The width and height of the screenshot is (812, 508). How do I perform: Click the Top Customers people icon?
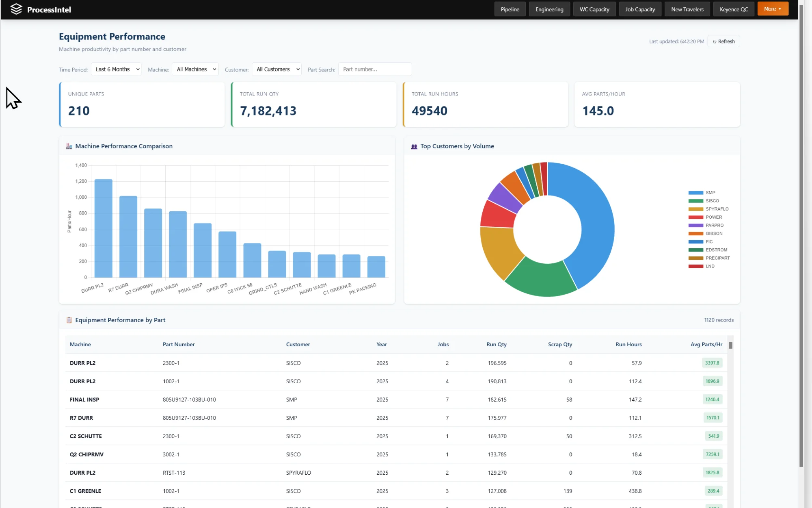point(414,146)
